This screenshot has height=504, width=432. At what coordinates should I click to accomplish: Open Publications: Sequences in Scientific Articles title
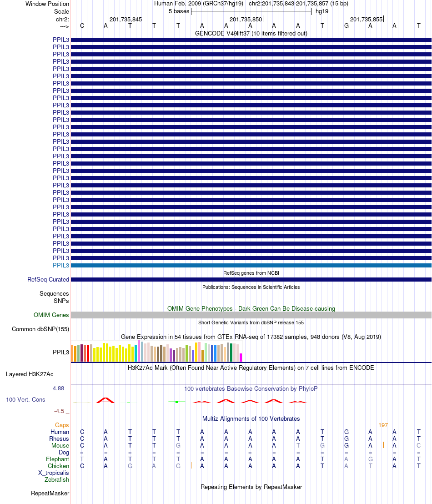(x=251, y=287)
